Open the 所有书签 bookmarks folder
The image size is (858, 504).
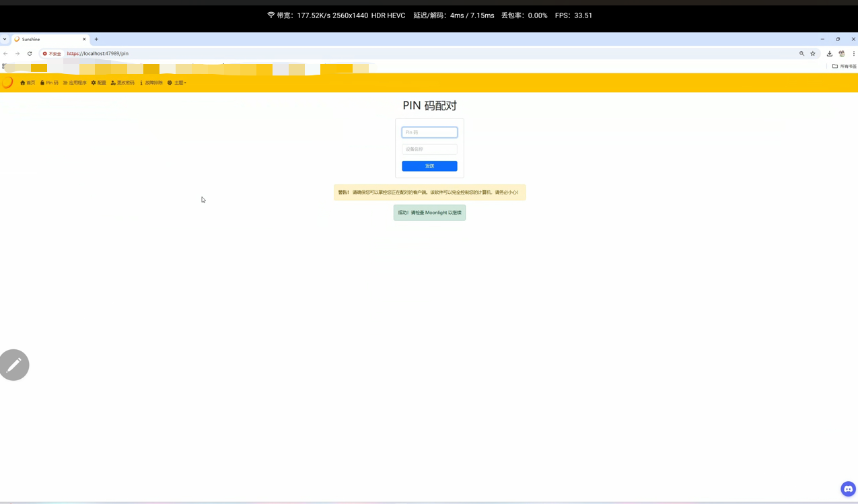845,67
